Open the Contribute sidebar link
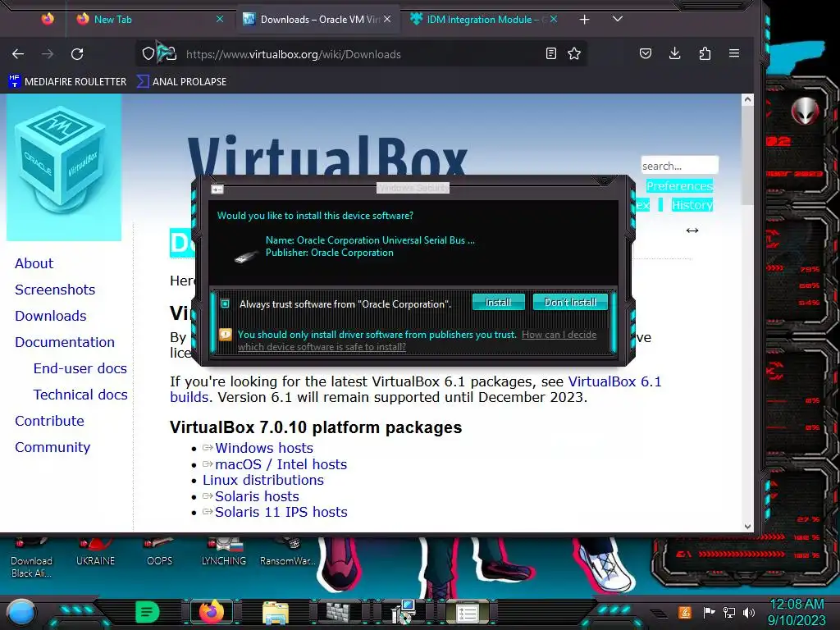Screen dimensions: 840x630 [50, 421]
